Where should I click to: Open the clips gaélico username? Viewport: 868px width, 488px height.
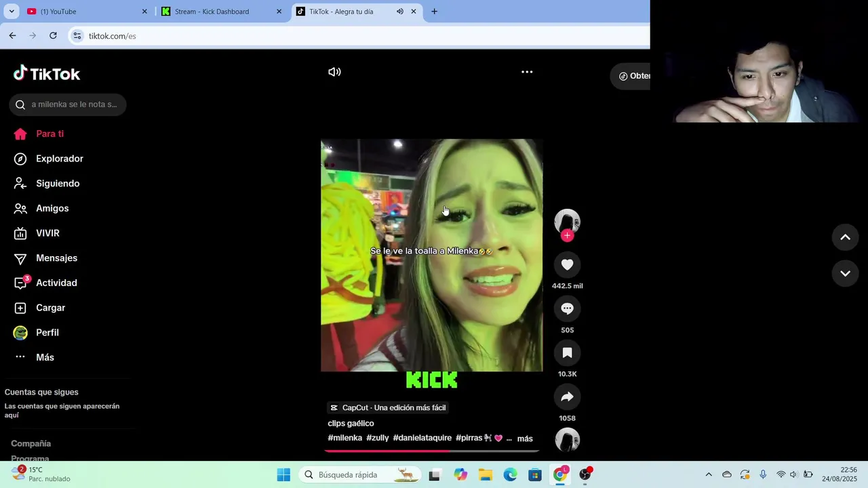pyautogui.click(x=351, y=424)
